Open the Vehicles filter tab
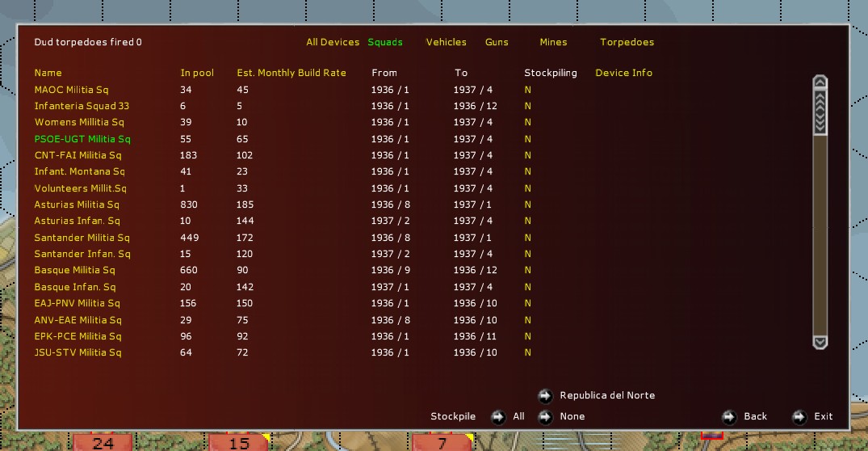This screenshot has width=868, height=451. pyautogui.click(x=447, y=42)
